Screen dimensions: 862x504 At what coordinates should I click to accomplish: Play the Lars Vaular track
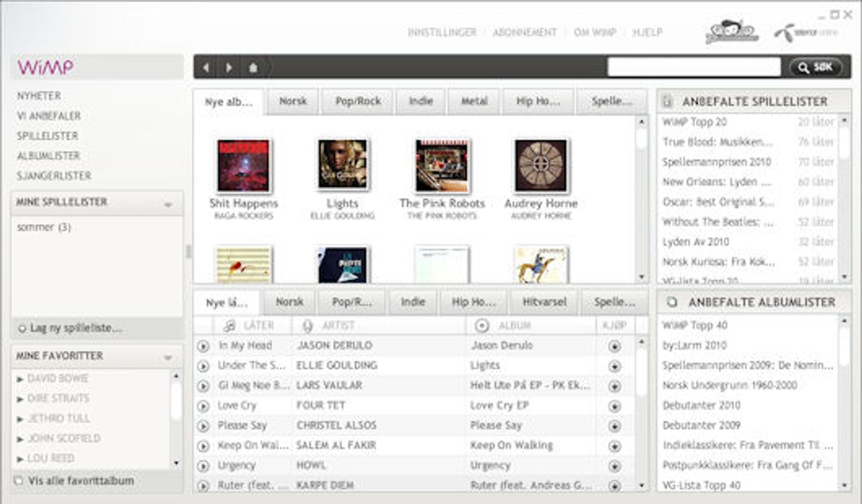click(x=203, y=386)
